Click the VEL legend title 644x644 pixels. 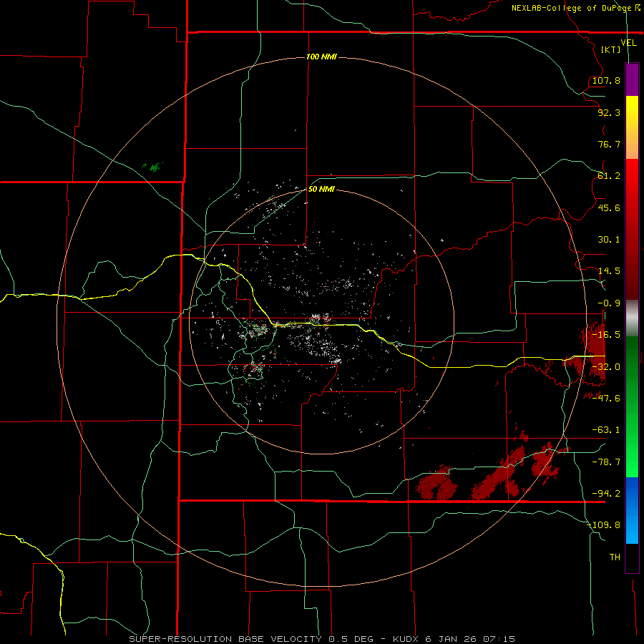coord(628,43)
